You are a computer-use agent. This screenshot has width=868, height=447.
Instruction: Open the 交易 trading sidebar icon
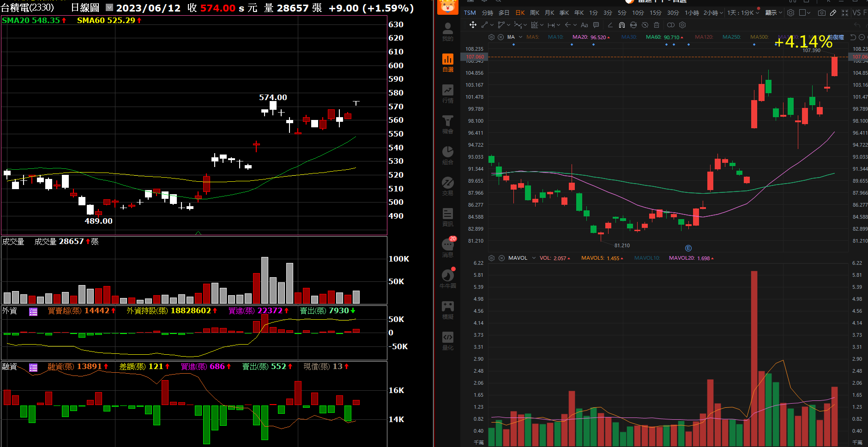(447, 186)
